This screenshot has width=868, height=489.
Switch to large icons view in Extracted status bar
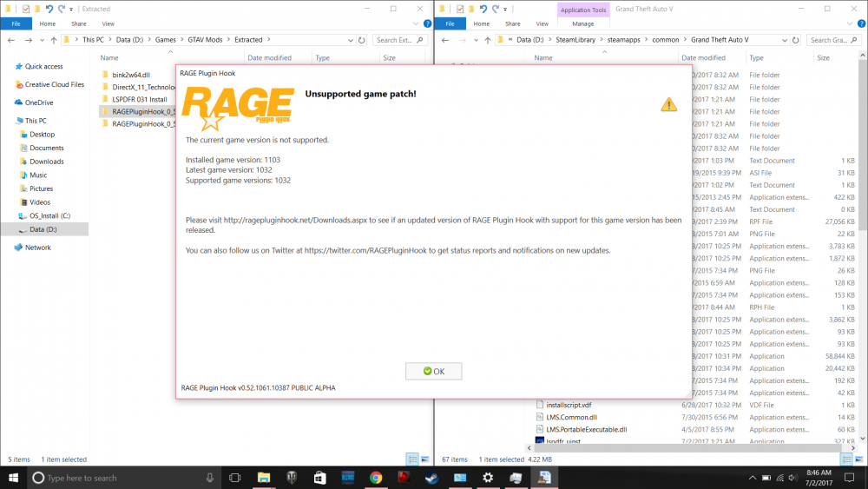(424, 459)
